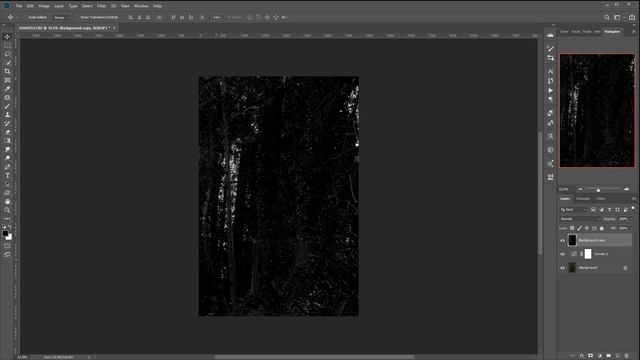
Task: Toggle visibility of Background copy layer
Action: pyautogui.click(x=562, y=241)
